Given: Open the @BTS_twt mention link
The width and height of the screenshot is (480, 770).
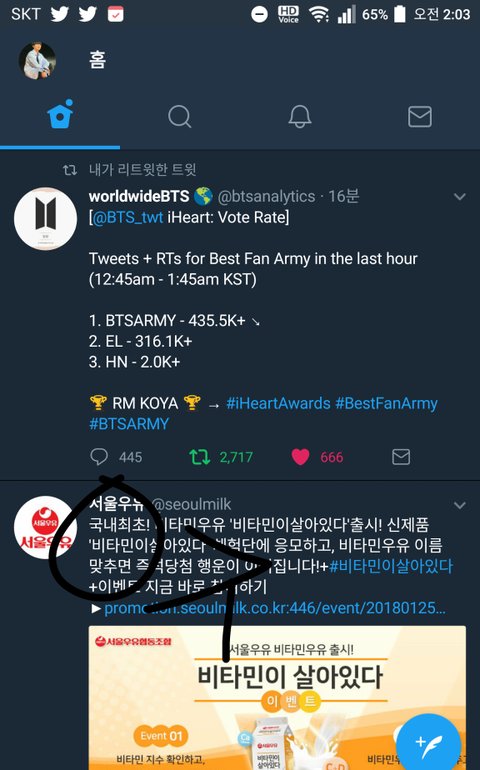Looking at the screenshot, I should pos(128,218).
